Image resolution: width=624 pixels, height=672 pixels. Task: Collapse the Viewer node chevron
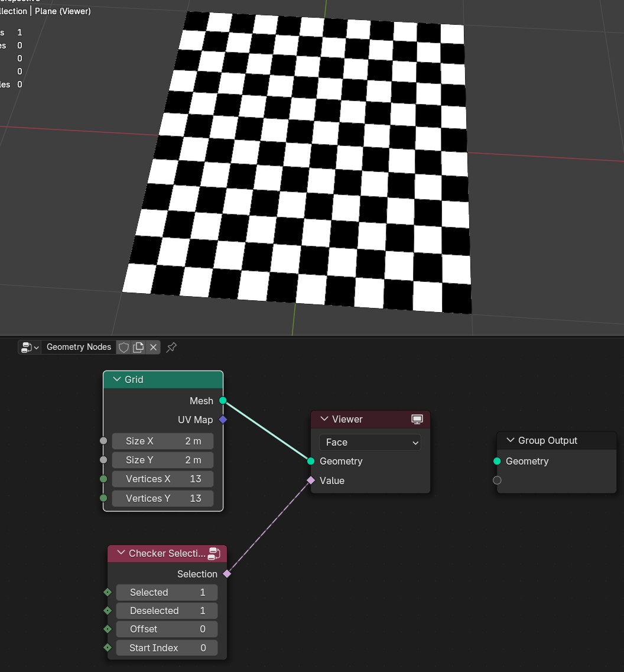(x=324, y=419)
